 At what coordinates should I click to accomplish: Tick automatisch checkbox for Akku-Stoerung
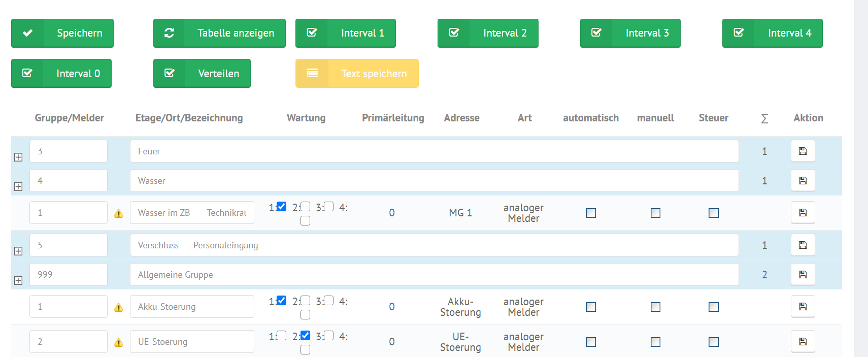coord(591,307)
